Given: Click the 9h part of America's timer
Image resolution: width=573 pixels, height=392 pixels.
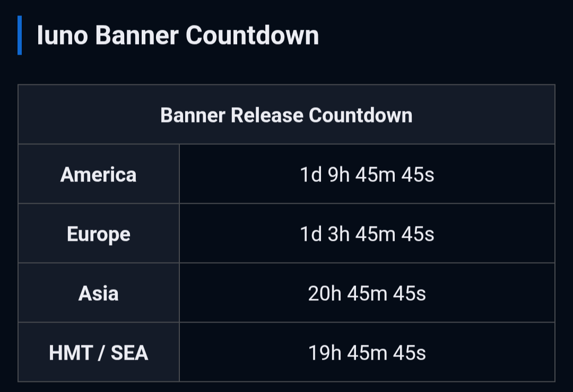Looking at the screenshot, I should click(338, 175).
